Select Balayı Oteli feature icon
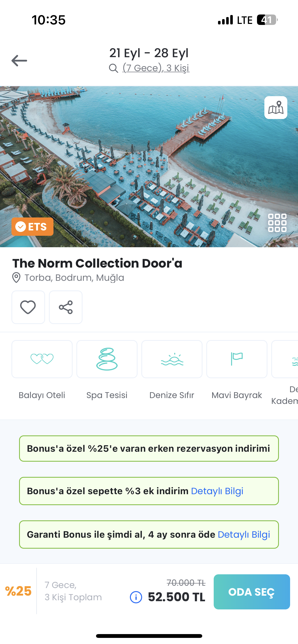Viewport: 298px width, 644px height. click(42, 359)
